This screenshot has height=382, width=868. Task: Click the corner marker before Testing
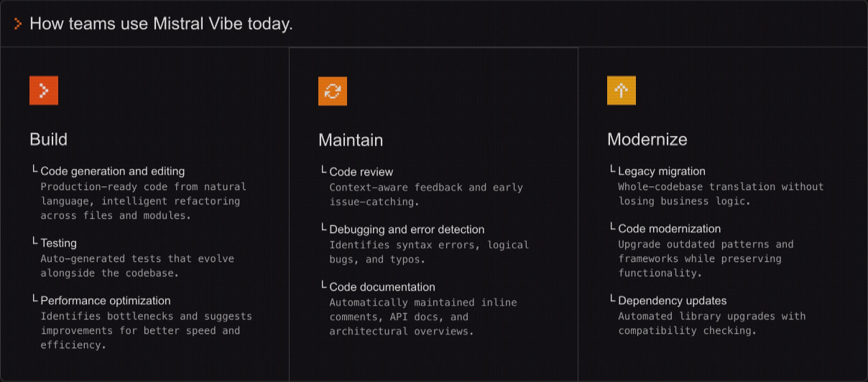point(34,241)
